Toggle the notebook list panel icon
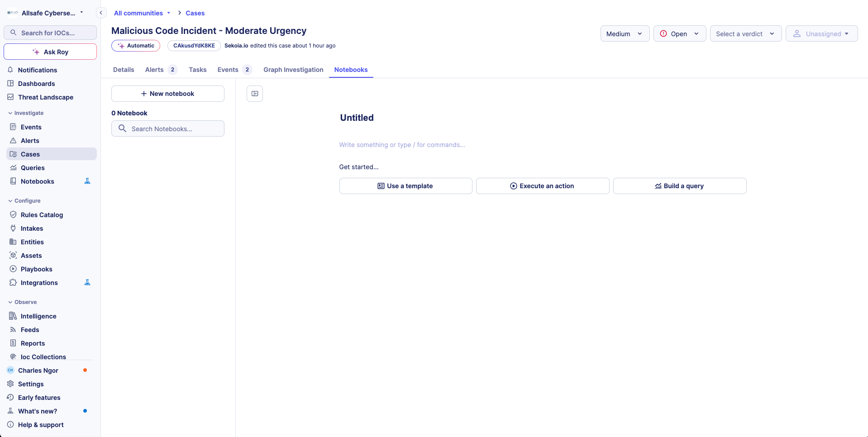Viewport: 868px width, 437px height. 255,94
